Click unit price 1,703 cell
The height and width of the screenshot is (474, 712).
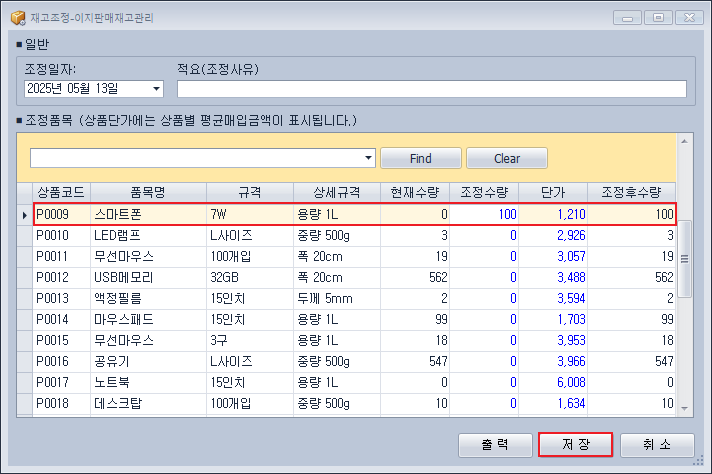pos(553,320)
